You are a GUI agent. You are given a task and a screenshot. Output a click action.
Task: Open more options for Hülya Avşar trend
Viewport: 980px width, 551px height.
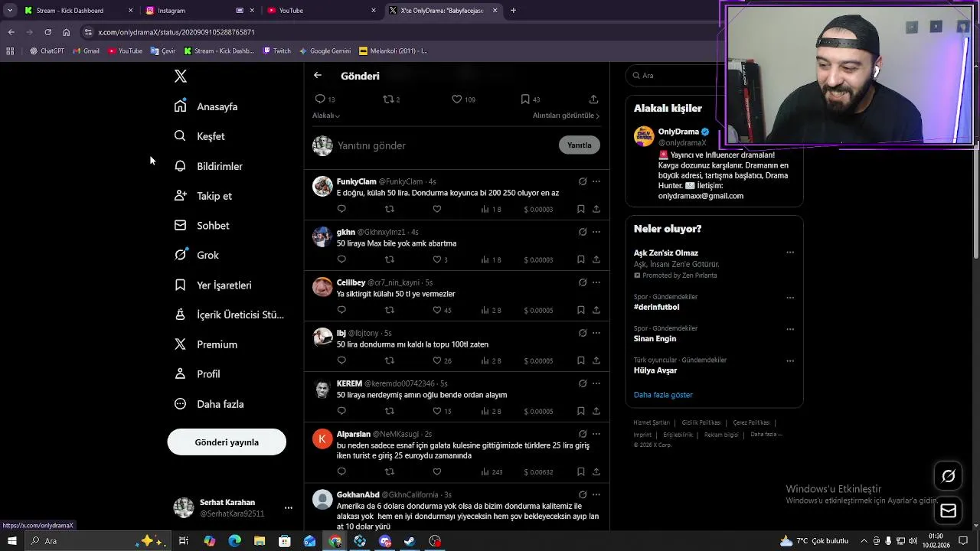point(790,360)
